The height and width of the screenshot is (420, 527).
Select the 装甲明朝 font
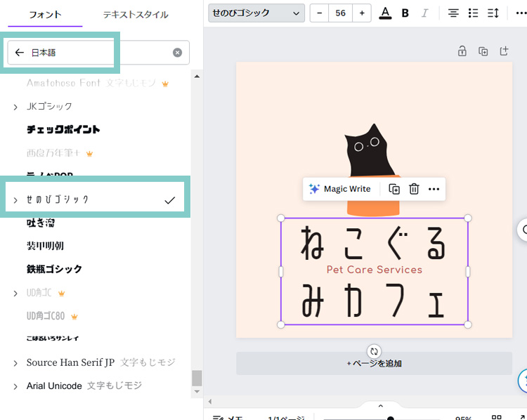click(x=45, y=246)
